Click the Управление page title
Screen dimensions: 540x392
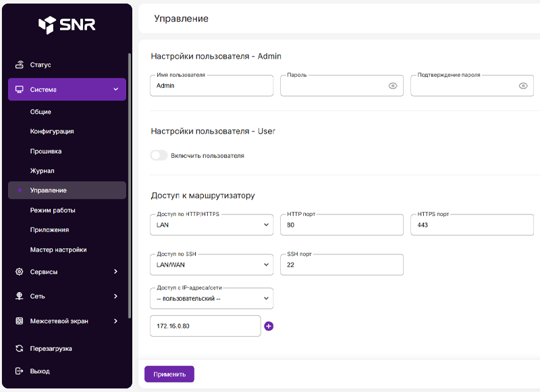181,19
